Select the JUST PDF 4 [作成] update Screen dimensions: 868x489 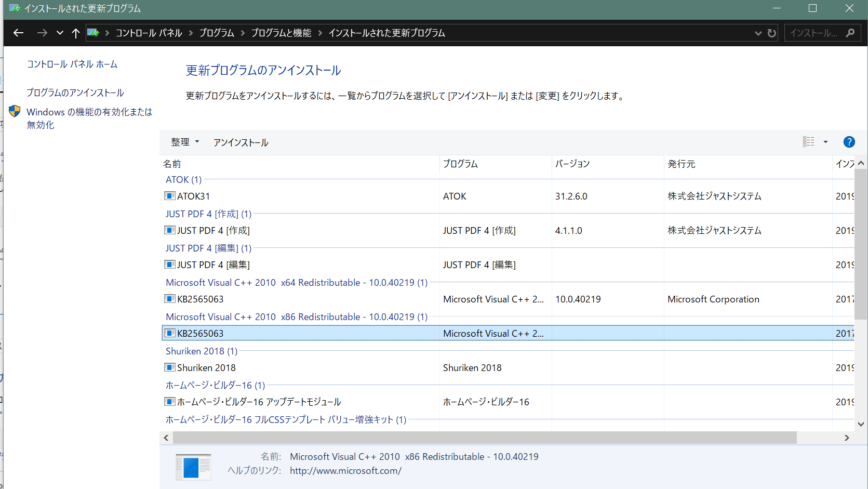[x=508, y=230]
